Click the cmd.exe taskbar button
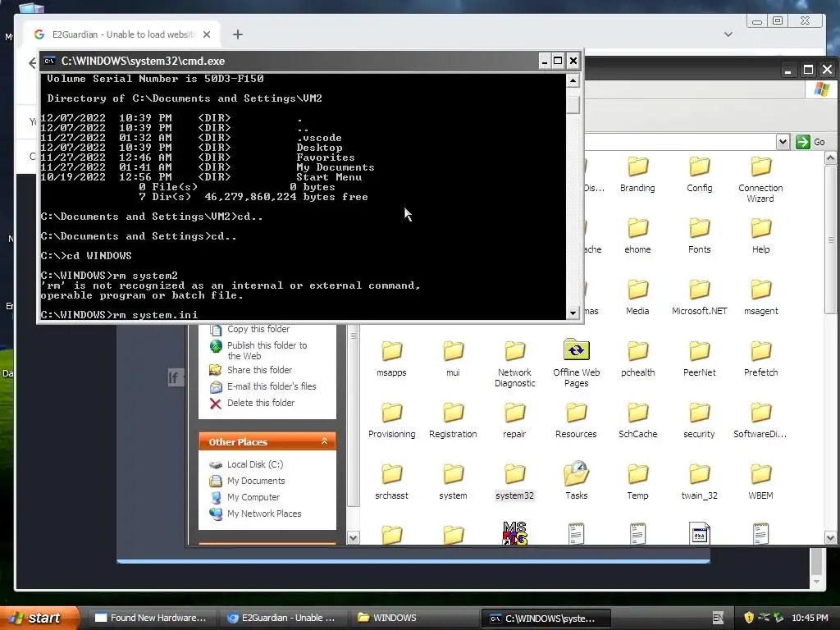 click(x=546, y=619)
